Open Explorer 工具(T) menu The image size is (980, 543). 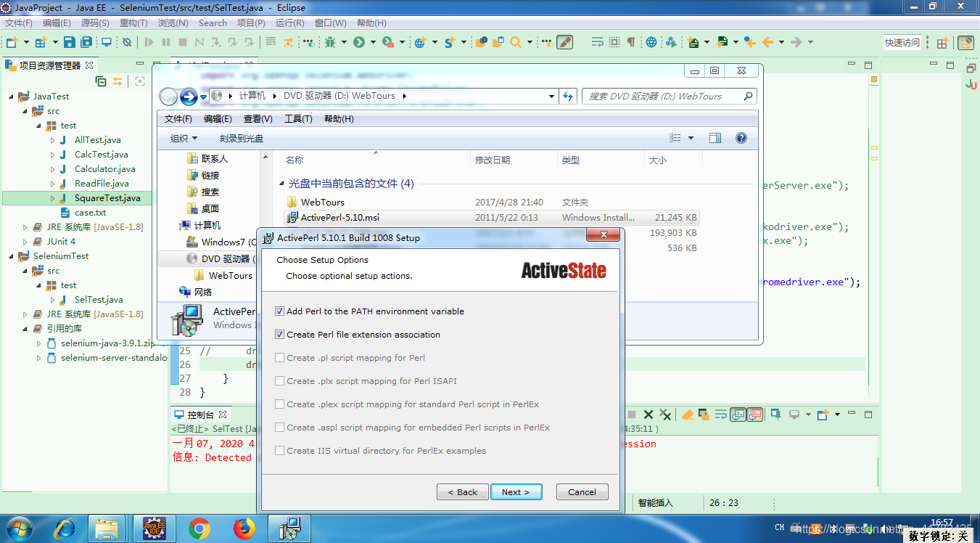[x=298, y=119]
